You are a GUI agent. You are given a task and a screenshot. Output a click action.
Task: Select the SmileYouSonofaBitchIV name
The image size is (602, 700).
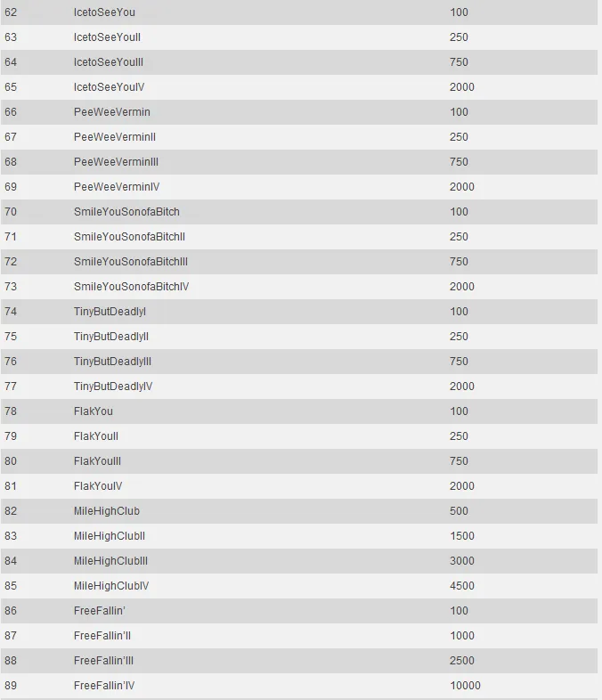click(131, 287)
